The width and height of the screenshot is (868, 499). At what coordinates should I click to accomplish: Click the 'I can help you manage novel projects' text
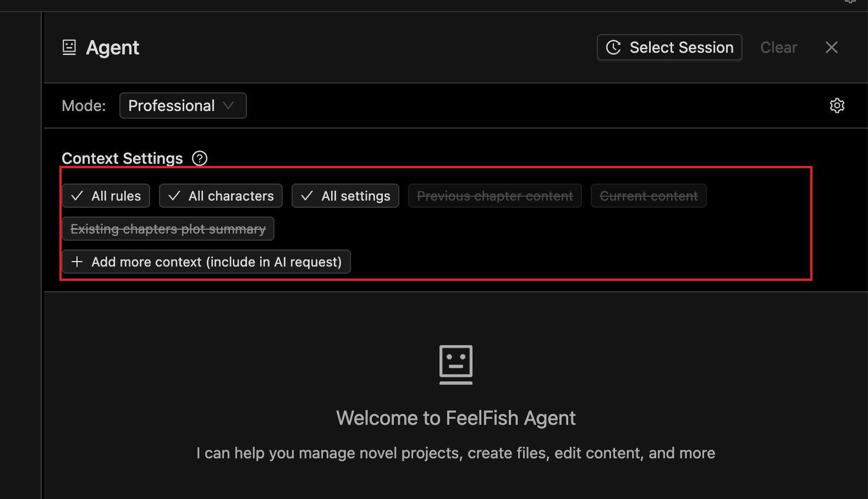(x=456, y=453)
